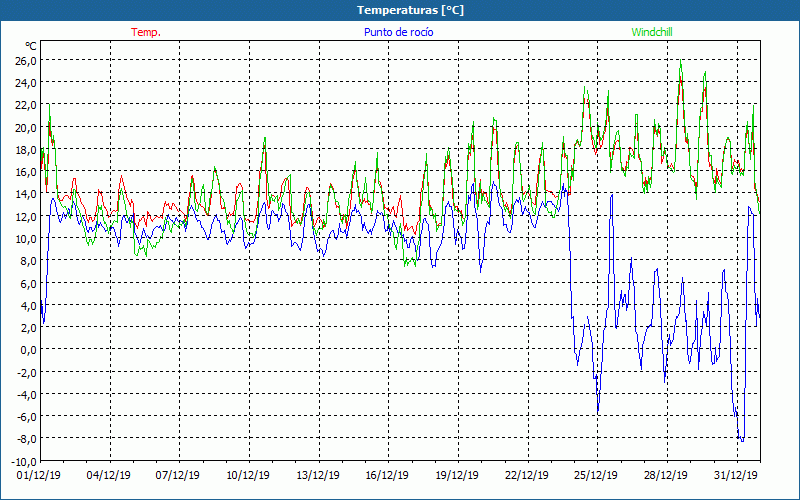Click the 26,0 y-axis value
Viewport: 800px width, 500px height.
click(x=24, y=61)
